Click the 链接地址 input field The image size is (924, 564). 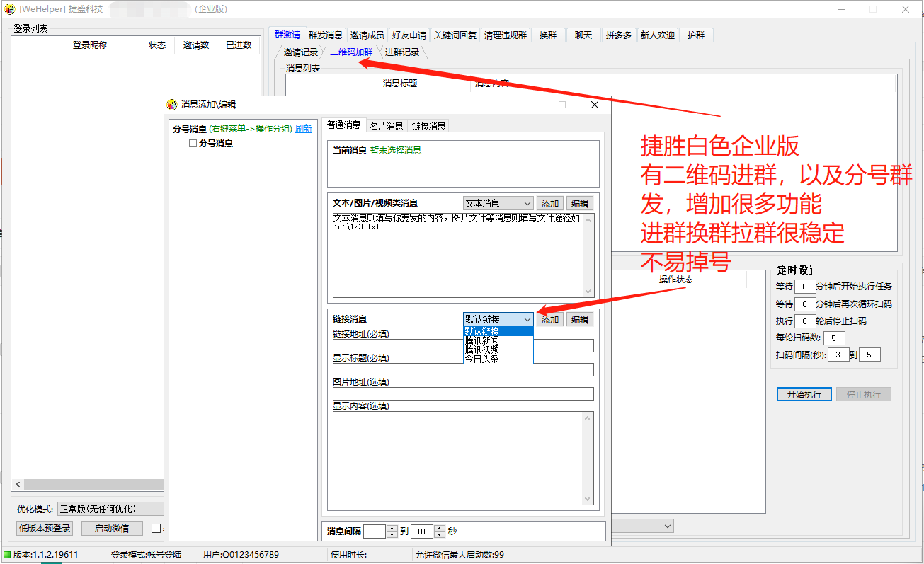click(463, 346)
